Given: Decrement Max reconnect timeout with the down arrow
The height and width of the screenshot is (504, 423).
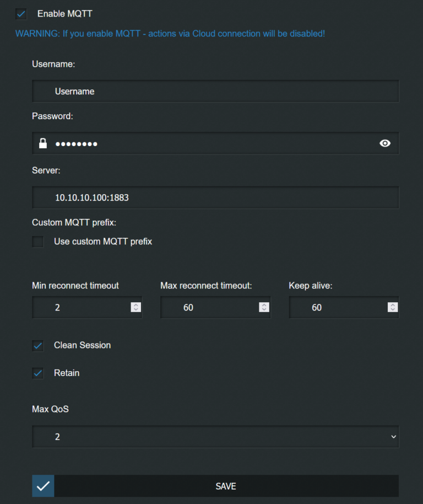Looking at the screenshot, I should click(264, 309).
